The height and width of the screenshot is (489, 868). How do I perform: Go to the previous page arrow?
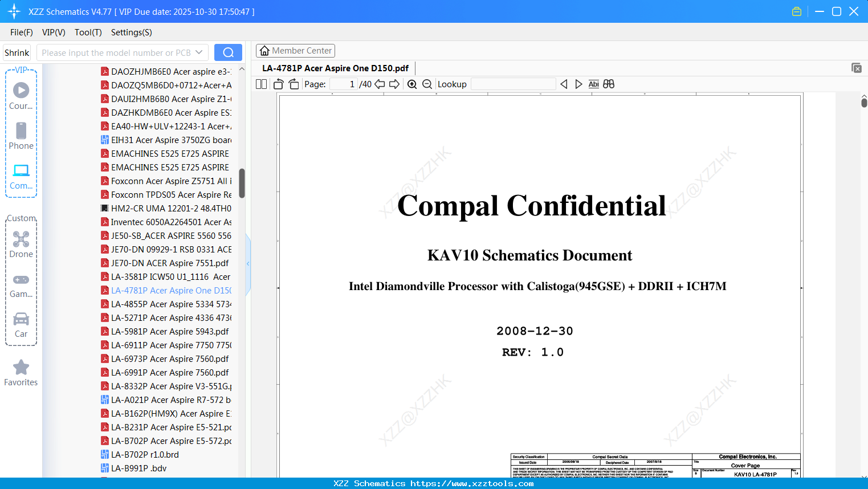pos(380,84)
